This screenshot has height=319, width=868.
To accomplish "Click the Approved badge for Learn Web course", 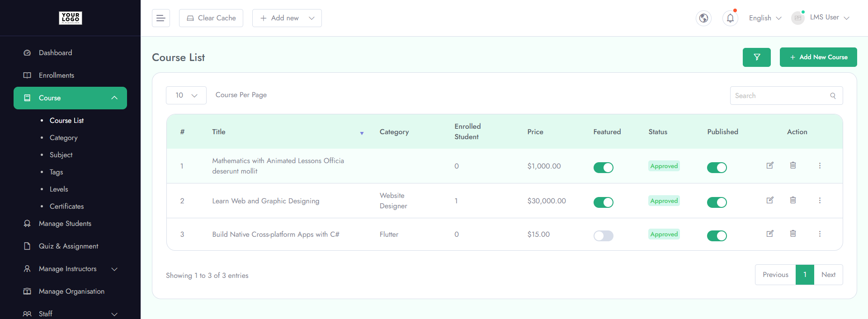I will point(664,201).
